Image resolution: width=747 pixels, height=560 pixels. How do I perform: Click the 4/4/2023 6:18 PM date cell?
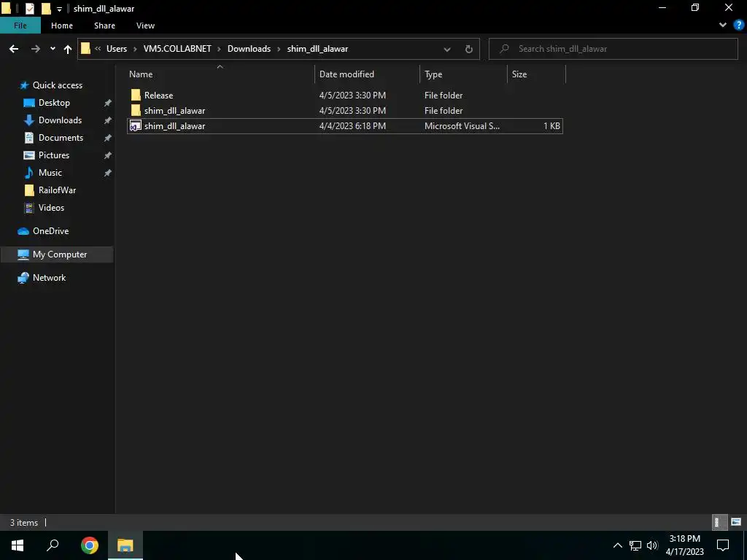[x=352, y=125]
